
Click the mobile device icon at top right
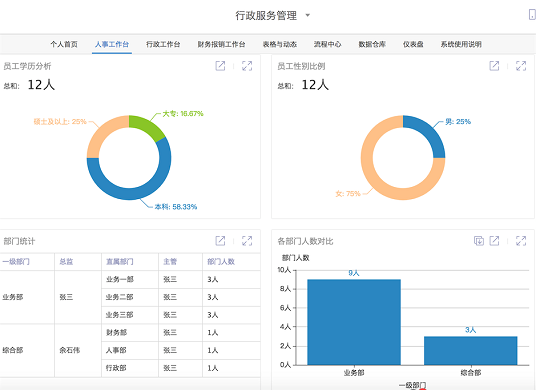point(532,15)
